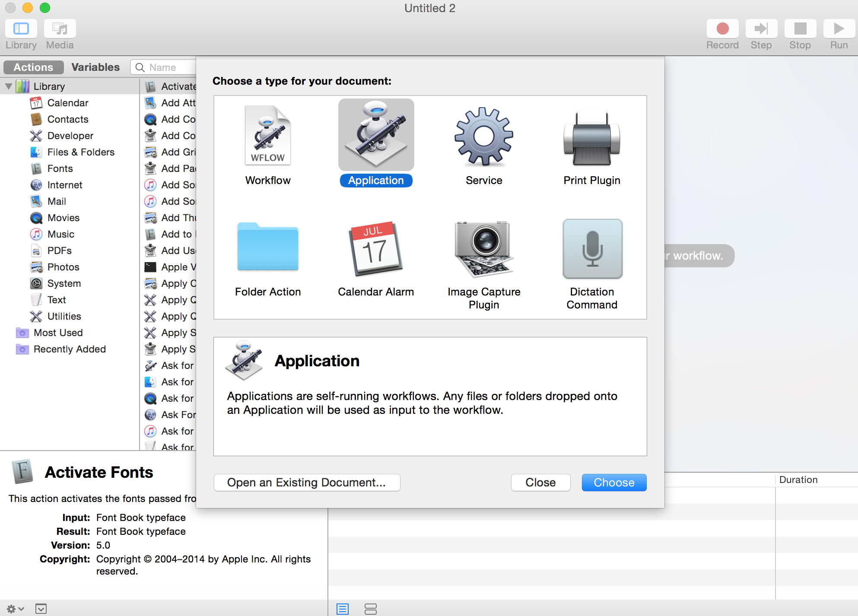
Task: Select the Calendar Alarm icon
Action: pos(376,248)
